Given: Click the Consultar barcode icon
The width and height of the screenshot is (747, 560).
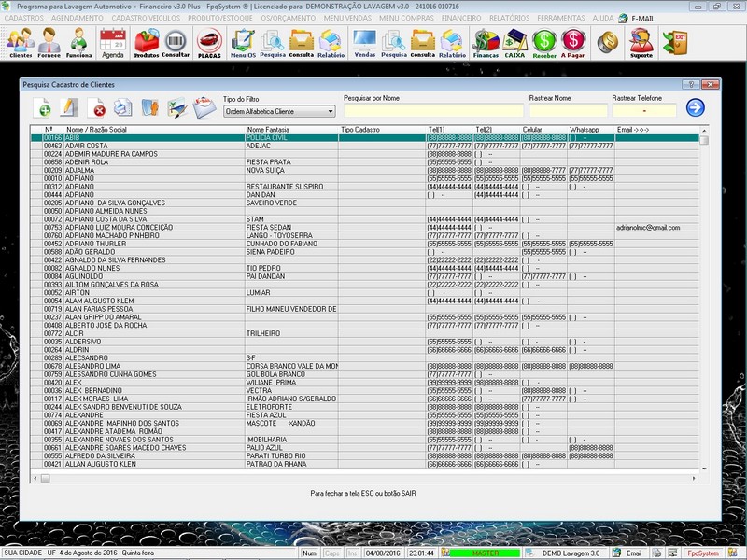Looking at the screenshot, I should [176, 43].
